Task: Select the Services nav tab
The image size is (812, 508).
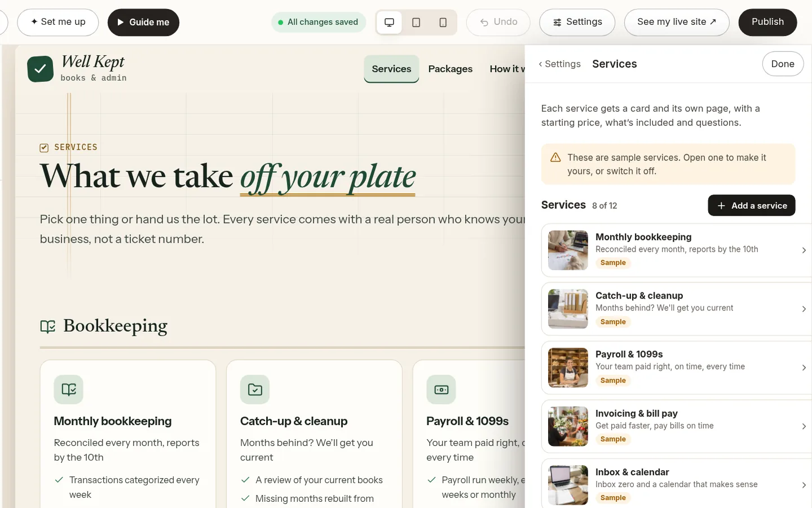Action: [391, 69]
